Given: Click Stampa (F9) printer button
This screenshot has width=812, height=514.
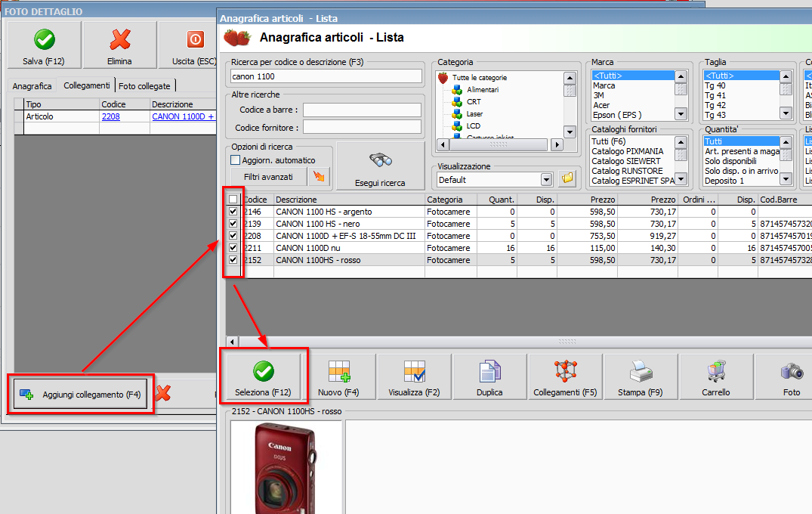Looking at the screenshot, I should click(641, 376).
